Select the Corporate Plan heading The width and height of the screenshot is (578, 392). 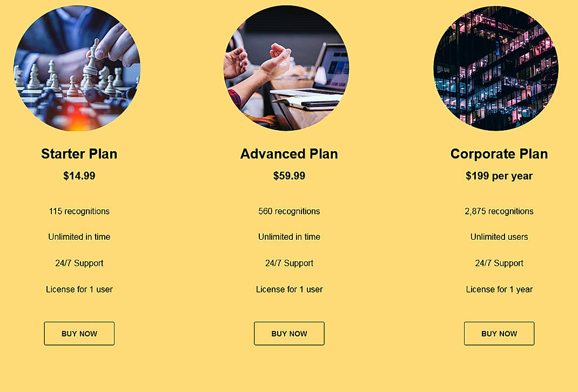(x=499, y=154)
